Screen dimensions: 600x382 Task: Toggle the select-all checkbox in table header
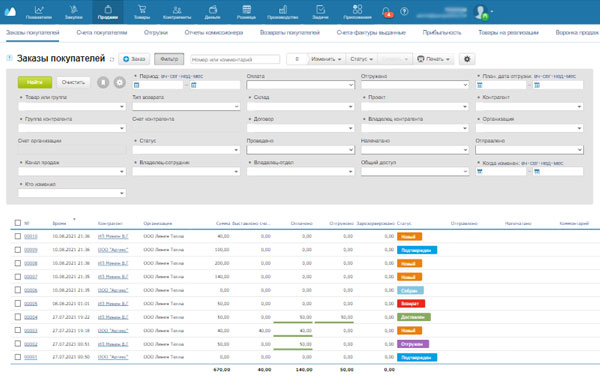(18, 223)
